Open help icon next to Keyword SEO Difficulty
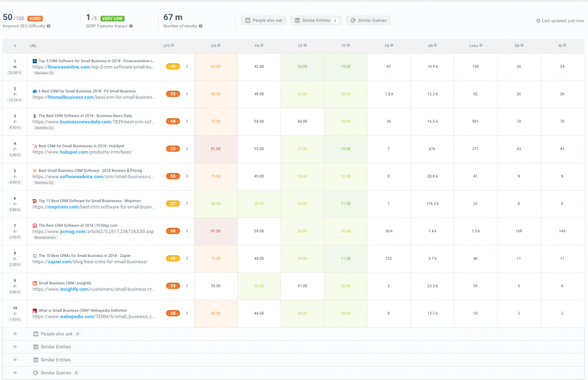 coord(49,26)
